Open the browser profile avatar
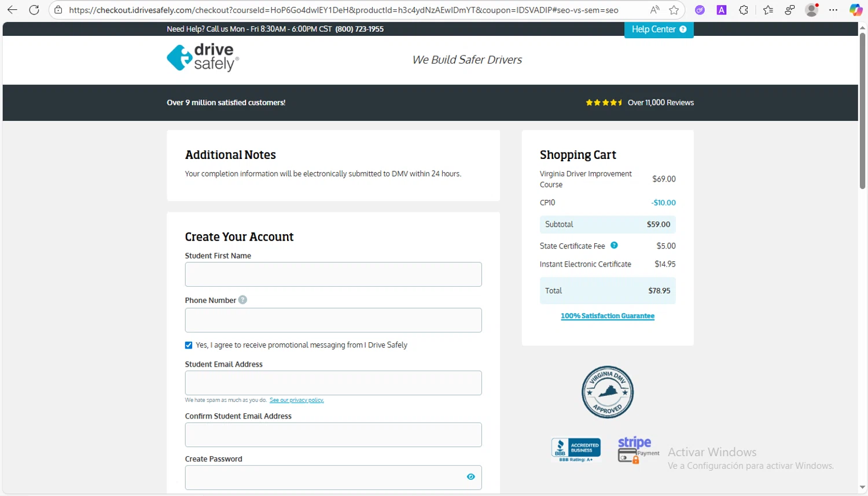 (x=812, y=10)
